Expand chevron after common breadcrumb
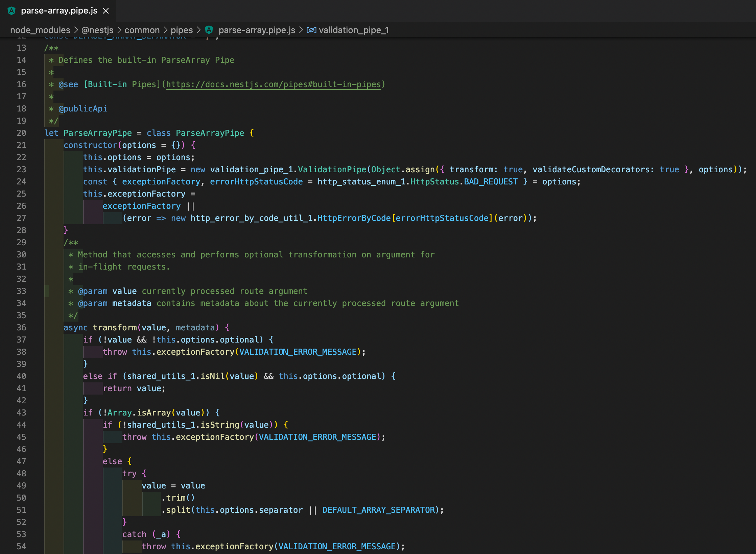Viewport: 756px width, 554px height. point(165,30)
